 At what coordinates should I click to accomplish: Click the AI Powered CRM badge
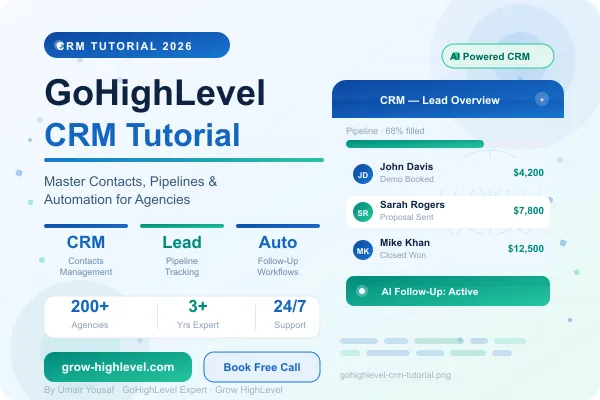point(498,56)
